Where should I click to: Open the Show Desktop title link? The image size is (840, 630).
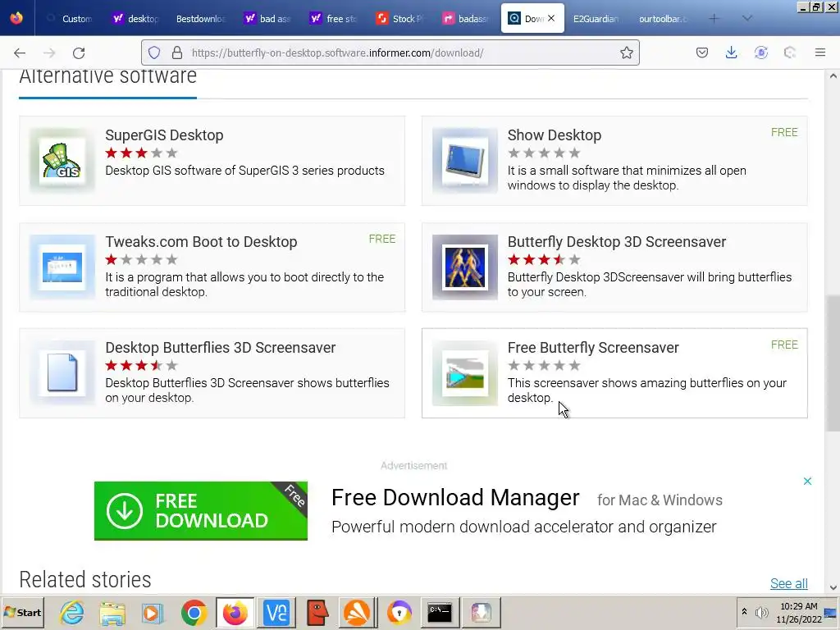pos(555,135)
